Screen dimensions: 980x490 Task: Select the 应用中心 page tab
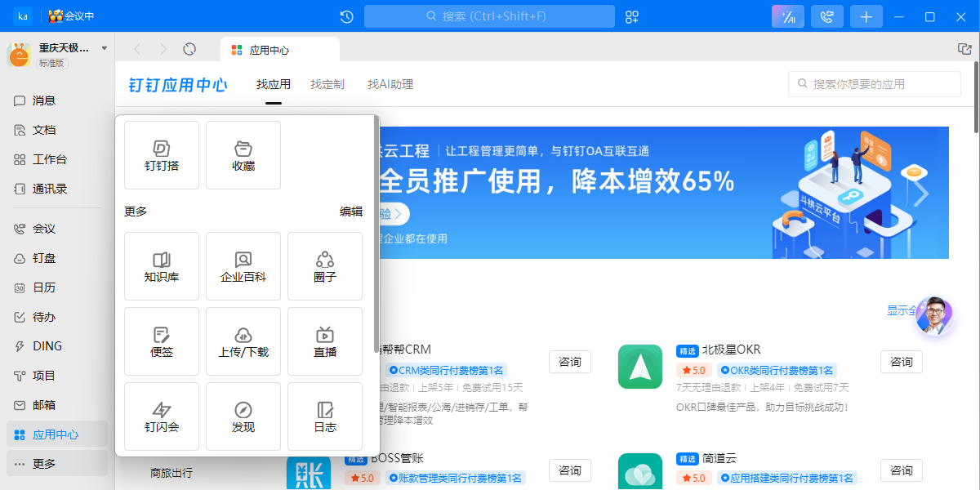280,50
